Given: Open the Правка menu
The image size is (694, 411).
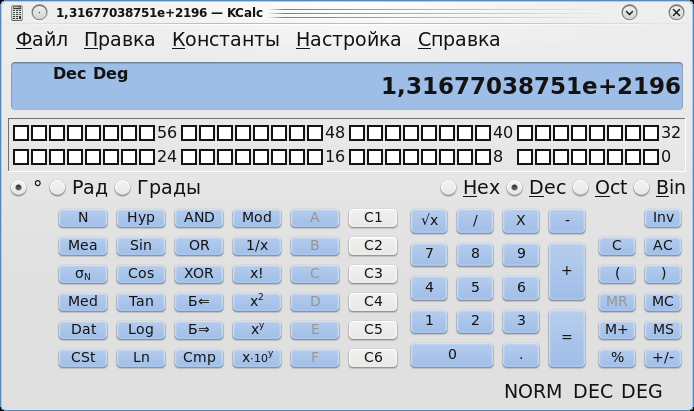Looking at the screenshot, I should pos(120,39).
